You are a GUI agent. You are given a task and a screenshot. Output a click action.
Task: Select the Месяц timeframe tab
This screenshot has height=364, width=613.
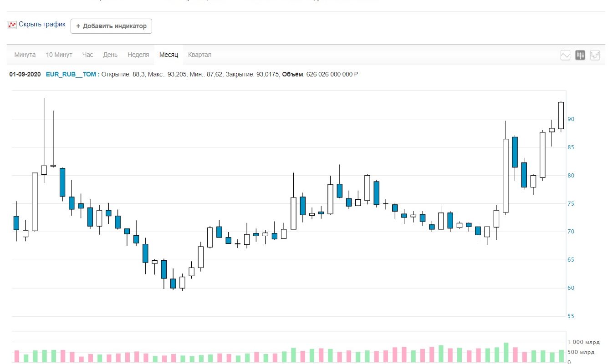tap(169, 55)
